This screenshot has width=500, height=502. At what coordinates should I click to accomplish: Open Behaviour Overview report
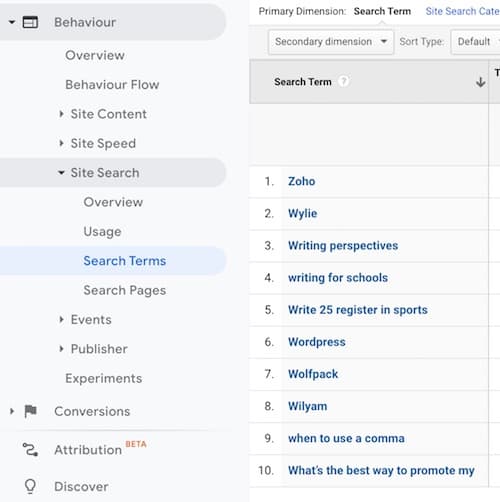pos(95,55)
